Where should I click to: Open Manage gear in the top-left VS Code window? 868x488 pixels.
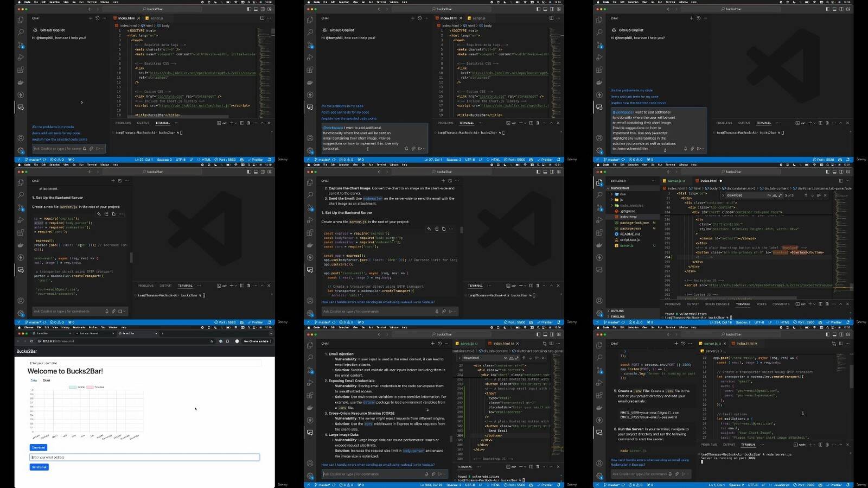pos(21,150)
